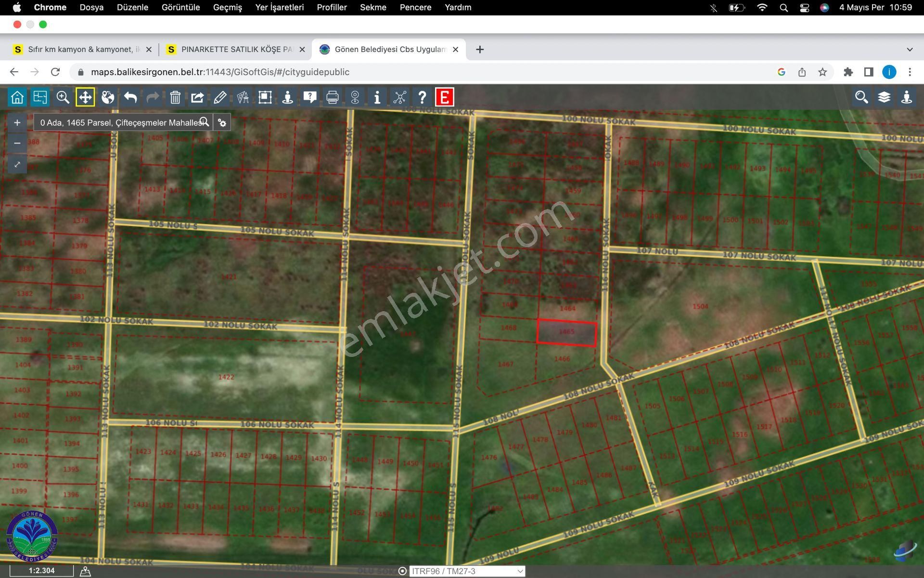Open help with the question mark icon

click(x=422, y=97)
